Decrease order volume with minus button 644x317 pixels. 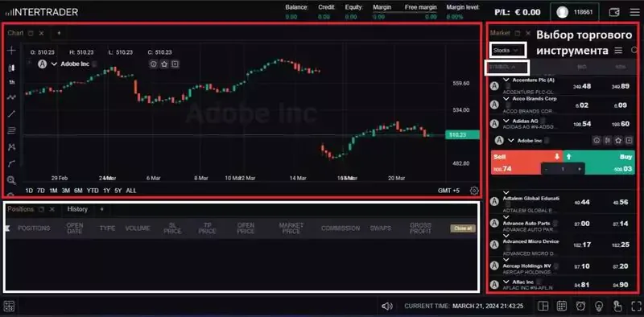[x=546, y=169]
